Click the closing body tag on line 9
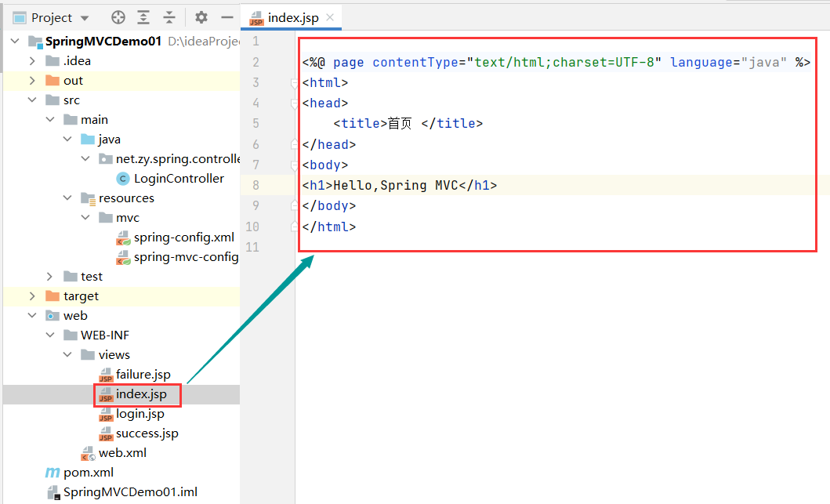Screen dimensions: 830x504 pos(328,206)
